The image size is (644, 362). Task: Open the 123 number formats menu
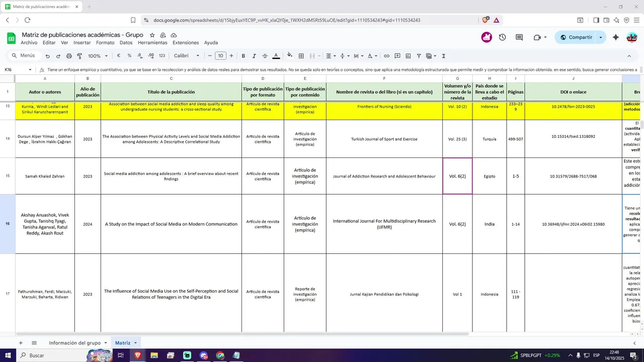tap(162, 56)
